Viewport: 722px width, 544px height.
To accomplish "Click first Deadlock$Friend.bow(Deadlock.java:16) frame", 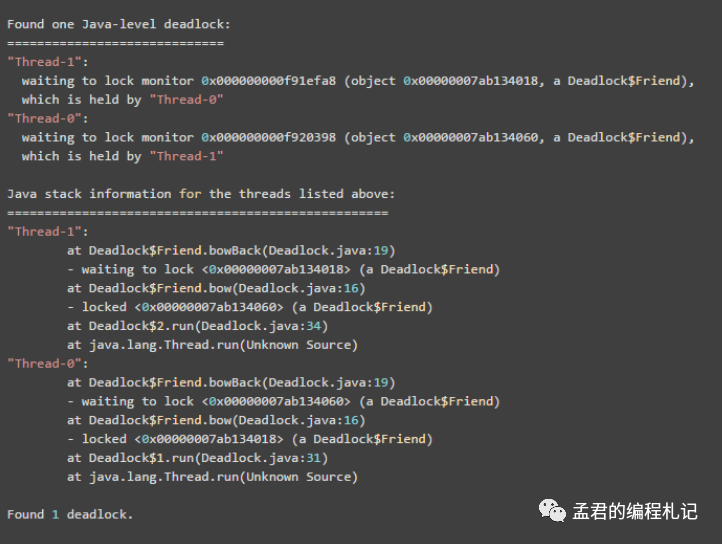I will click(216, 288).
